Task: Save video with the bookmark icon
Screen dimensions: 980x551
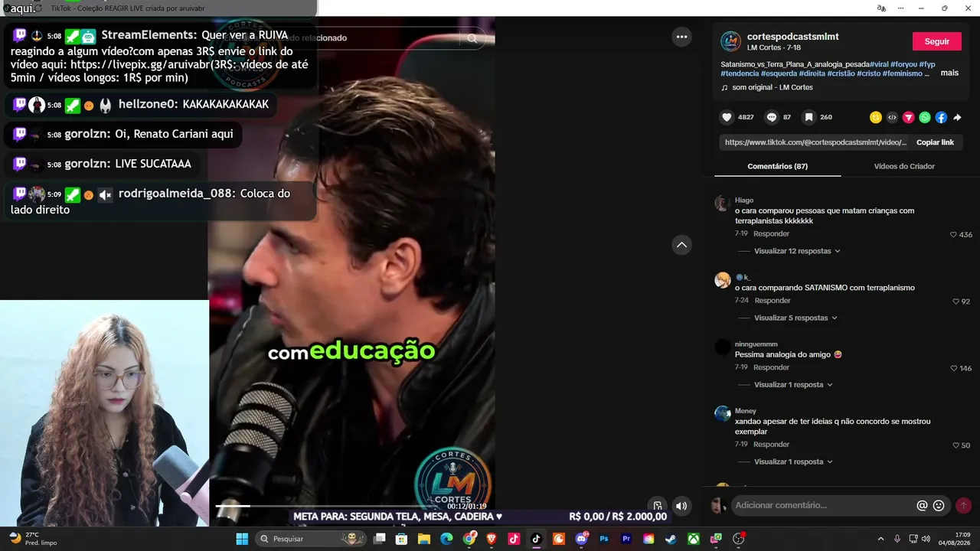Action: pos(808,117)
